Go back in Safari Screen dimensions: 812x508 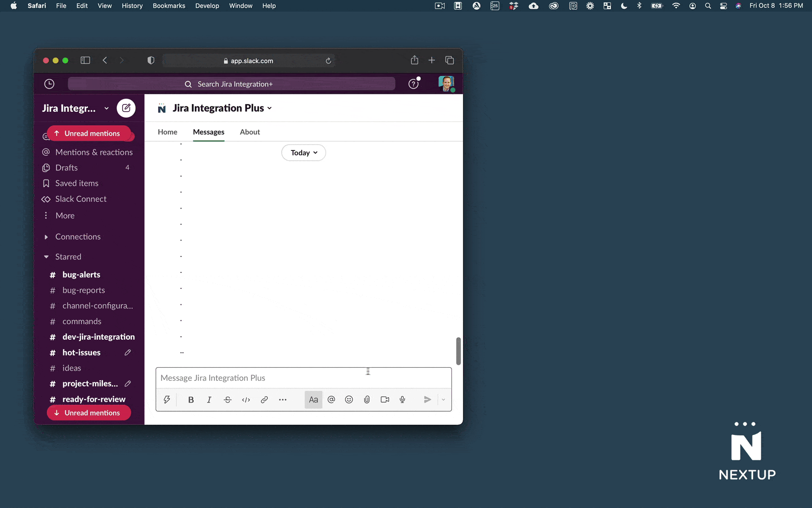pos(105,60)
